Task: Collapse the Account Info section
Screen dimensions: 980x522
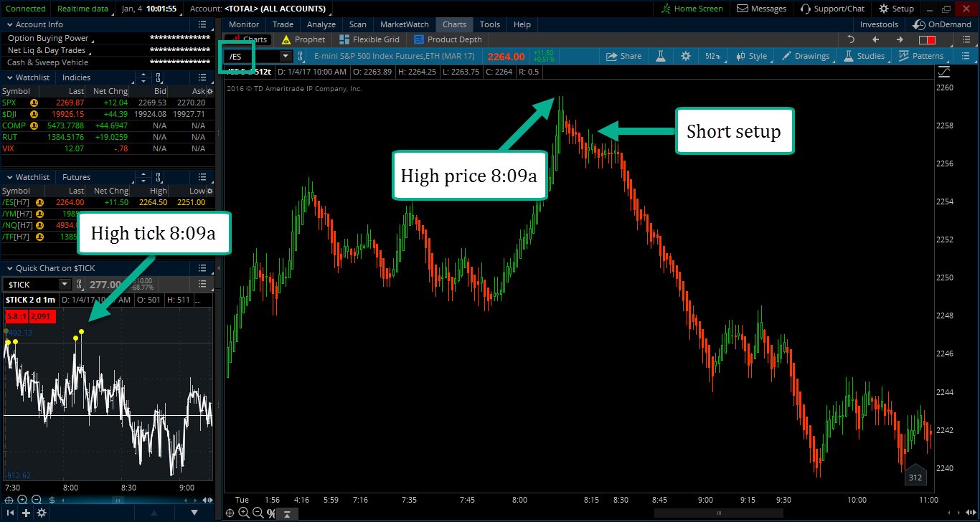Action: point(10,24)
